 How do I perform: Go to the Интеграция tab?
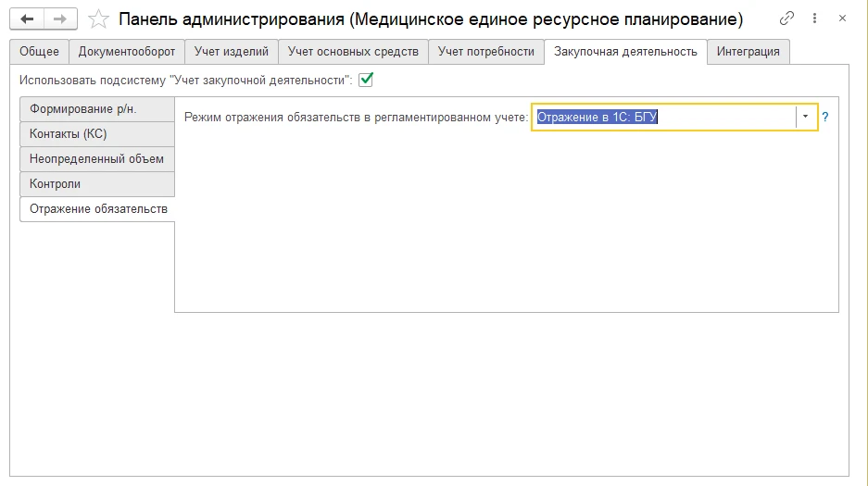748,52
